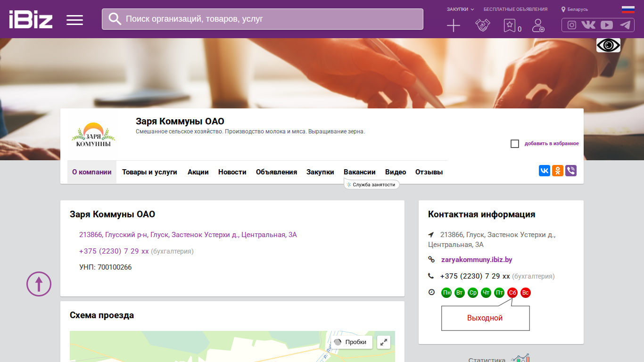Viewport: 644px width, 362px height.
Task: Click the iBiz logo
Action: [x=31, y=20]
